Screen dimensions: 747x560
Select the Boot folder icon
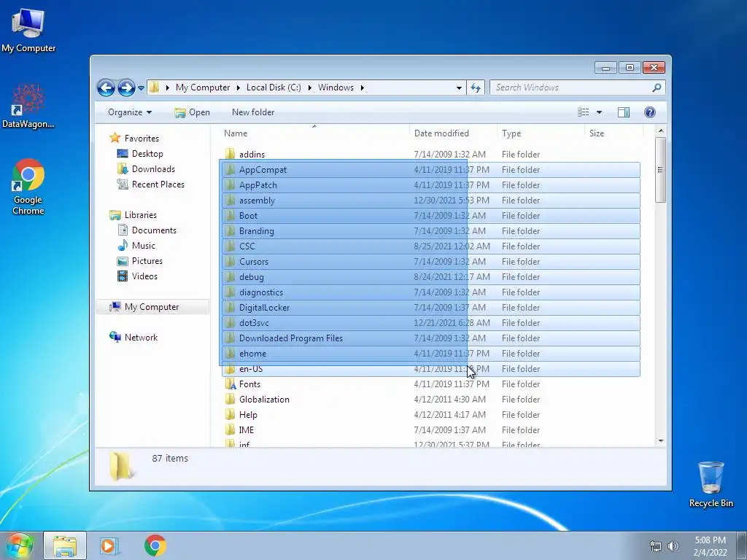(x=230, y=215)
